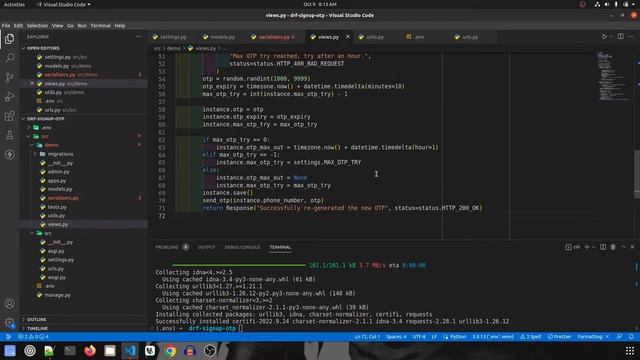
Task: Select Python interpreter 3.9.13 in status bar
Action: 493,337
